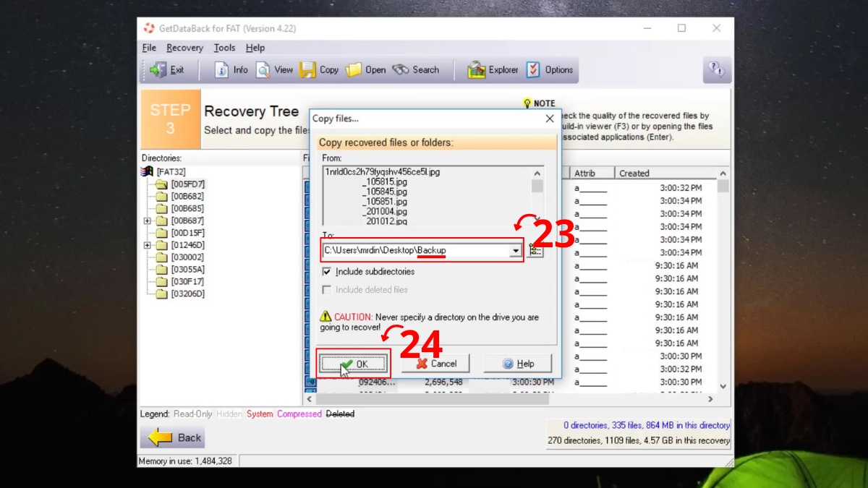Select the open folder icon of [005FD7]
The image size is (868, 488).
pos(162,184)
